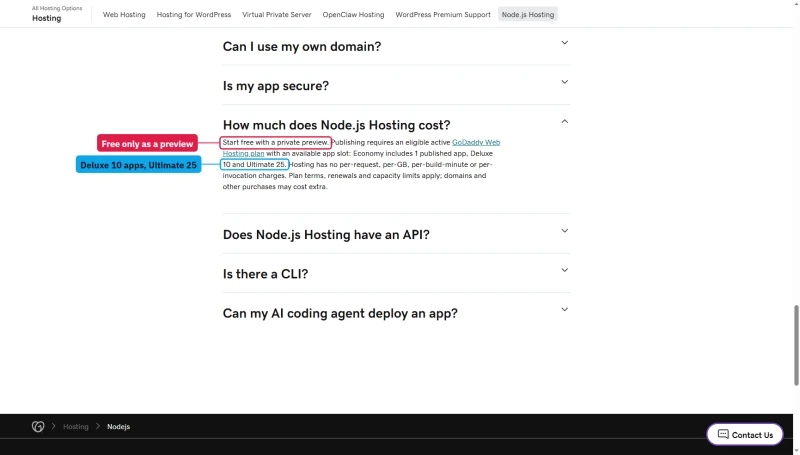Click the 'How much does Node.js Hosting cost?' heading
Screen dimensions: 800x455
click(x=336, y=125)
